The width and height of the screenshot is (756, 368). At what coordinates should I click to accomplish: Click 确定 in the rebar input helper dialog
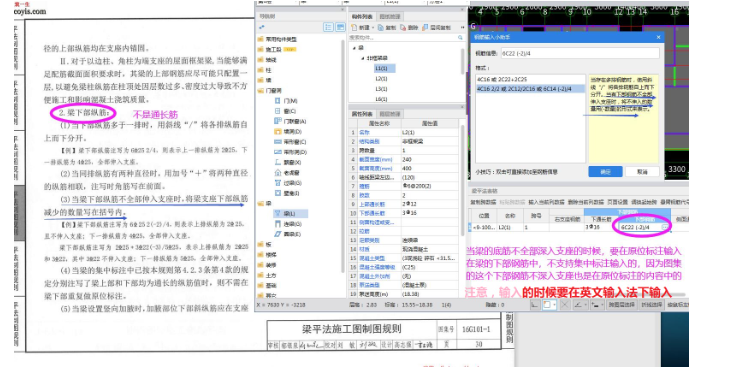(x=605, y=172)
